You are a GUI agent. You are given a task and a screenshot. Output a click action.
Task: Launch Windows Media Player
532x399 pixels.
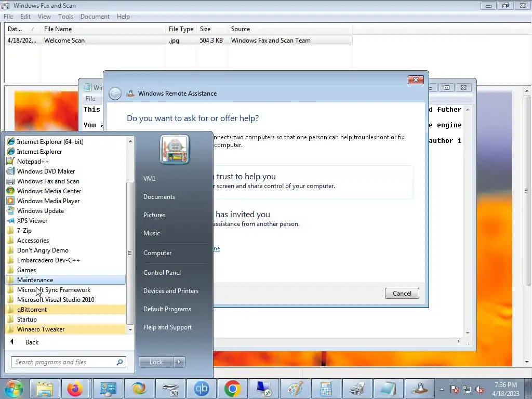tap(65, 201)
